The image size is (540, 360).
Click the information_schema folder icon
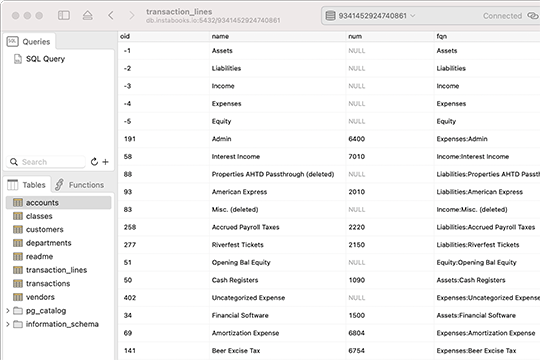click(x=18, y=324)
